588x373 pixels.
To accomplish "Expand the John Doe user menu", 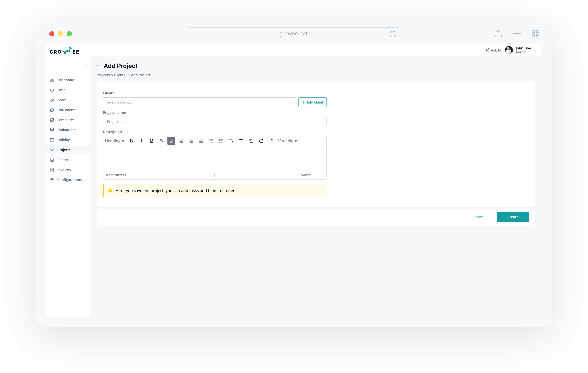I will click(x=535, y=50).
